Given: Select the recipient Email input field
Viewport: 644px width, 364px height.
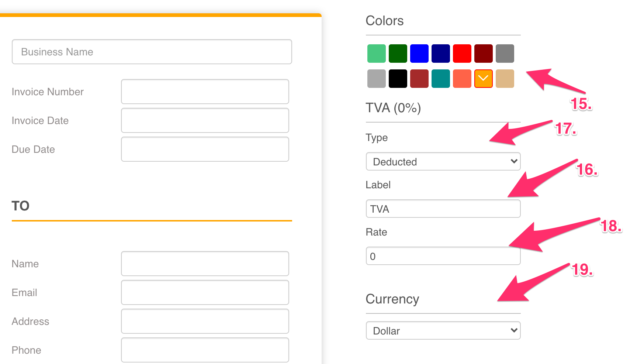Looking at the screenshot, I should (x=205, y=292).
